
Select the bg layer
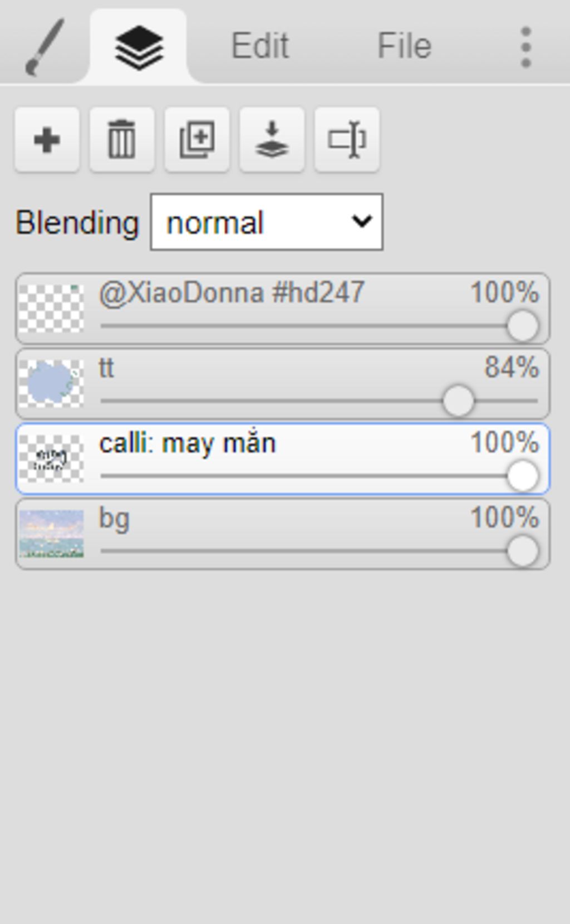tap(283, 534)
